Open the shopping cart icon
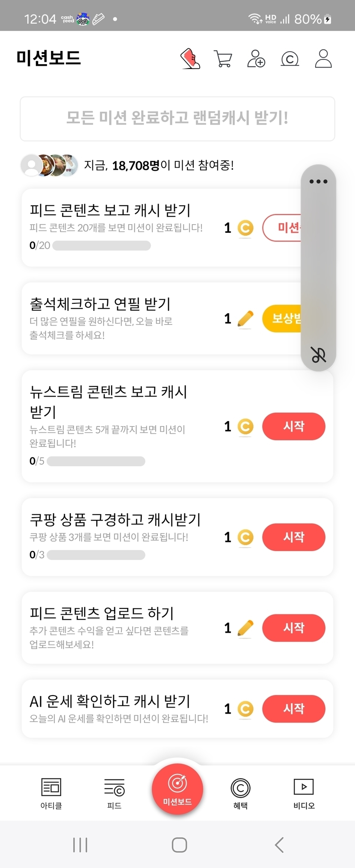Viewport: 355px width, 868px height. tap(223, 59)
